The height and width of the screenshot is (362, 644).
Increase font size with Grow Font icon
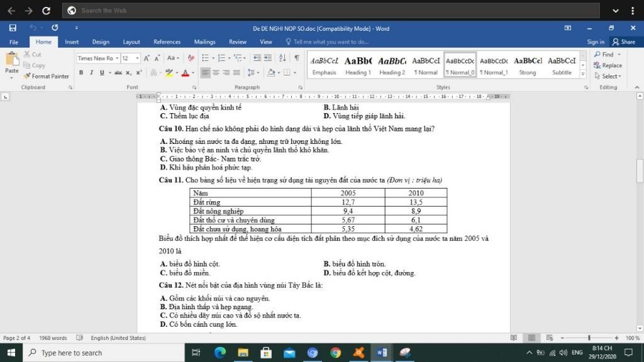[x=147, y=58]
